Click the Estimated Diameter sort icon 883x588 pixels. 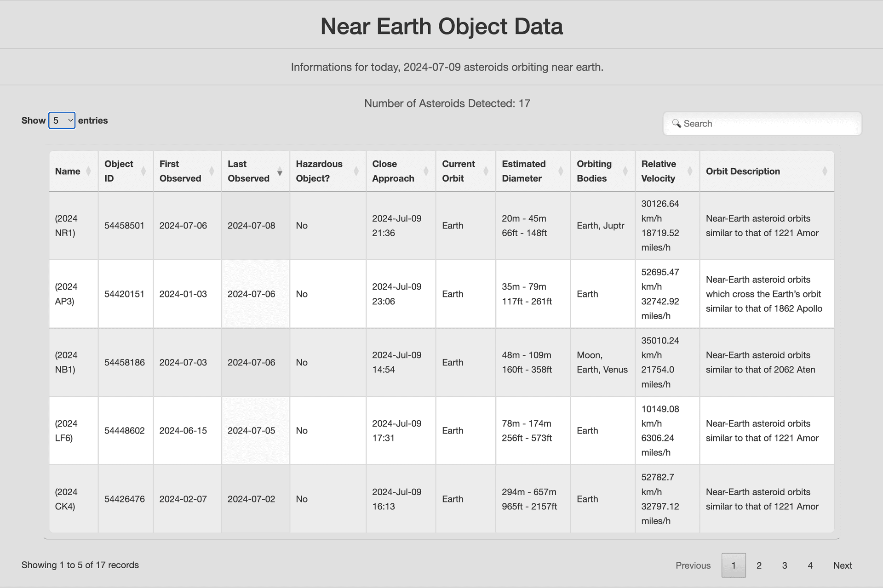pyautogui.click(x=561, y=171)
